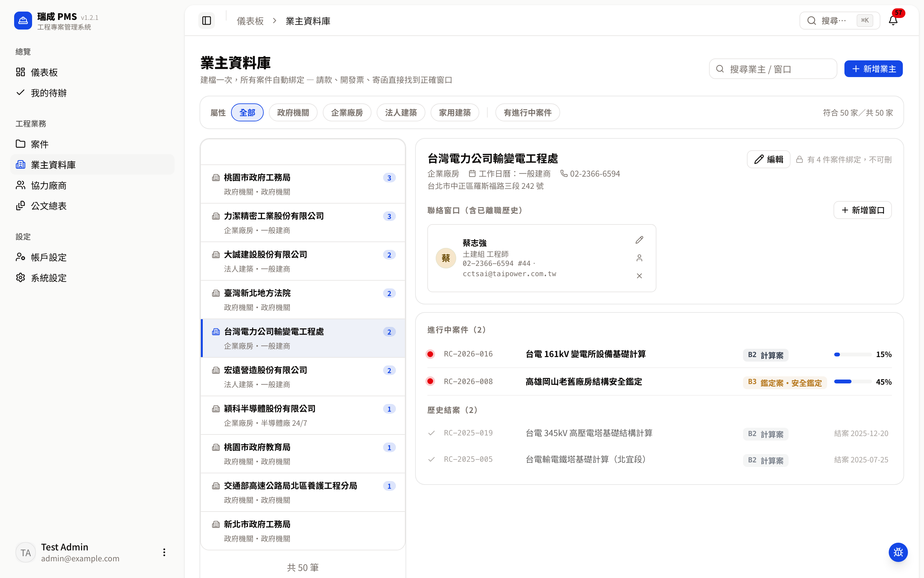Click 新增業主 button
This screenshot has width=924, height=578.
point(873,69)
